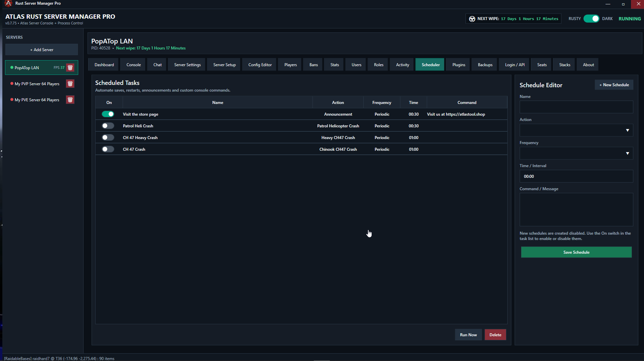Image resolution: width=644 pixels, height=361 pixels.
Task: Switch to the Dashboard tab
Action: (x=104, y=65)
